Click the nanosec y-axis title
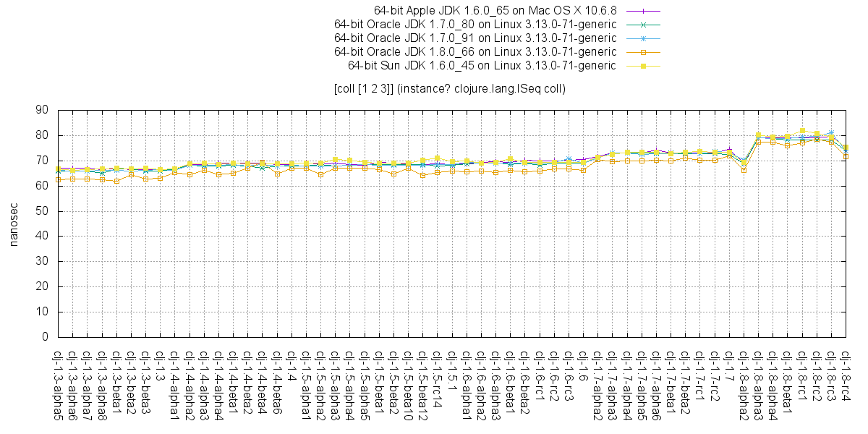This screenshot has width=868, height=434. [x=14, y=224]
